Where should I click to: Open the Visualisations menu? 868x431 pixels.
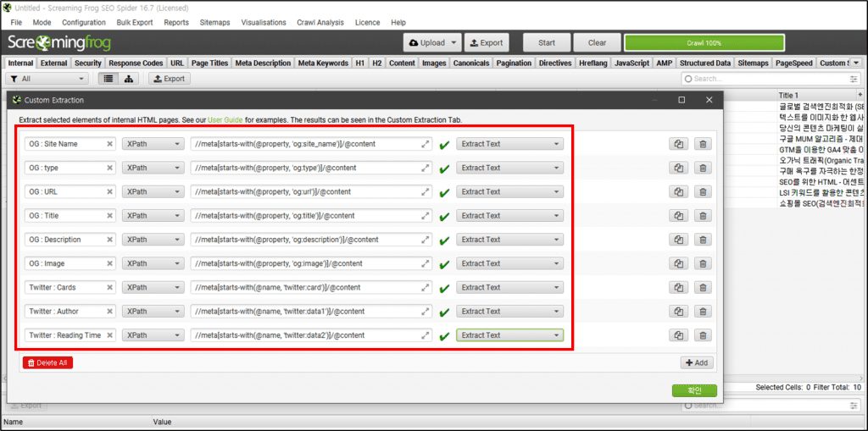point(264,22)
